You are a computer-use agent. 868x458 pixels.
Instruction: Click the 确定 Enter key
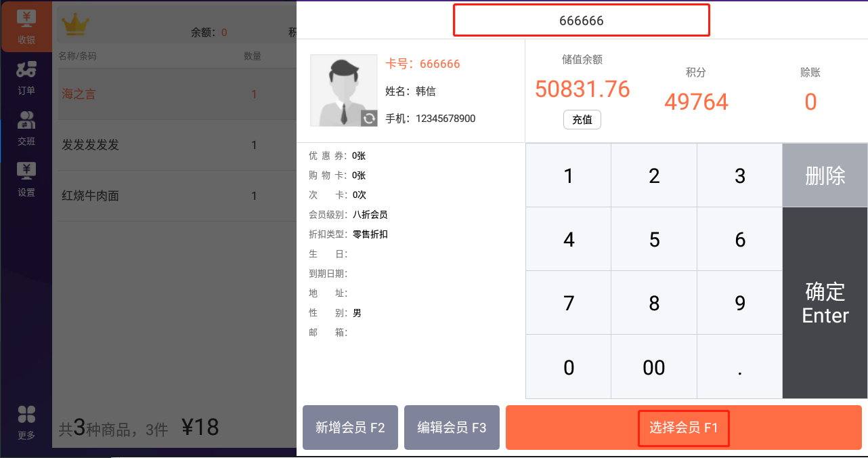(825, 303)
